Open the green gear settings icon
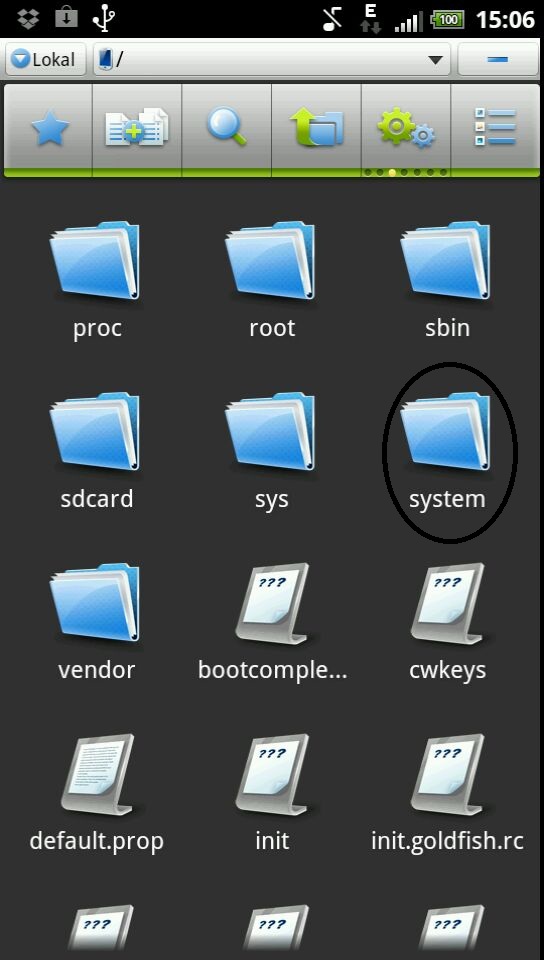The width and height of the screenshot is (544, 960). (x=406, y=128)
